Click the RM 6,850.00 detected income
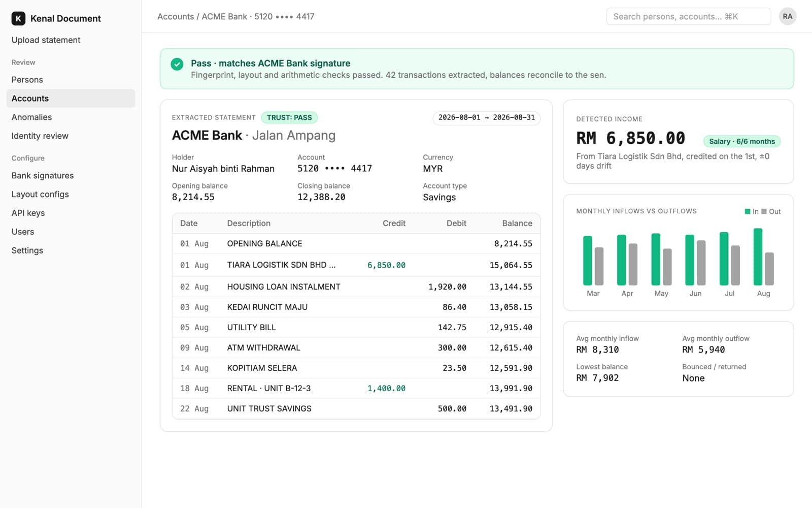Screen dimensions: 812x508 tap(630, 138)
